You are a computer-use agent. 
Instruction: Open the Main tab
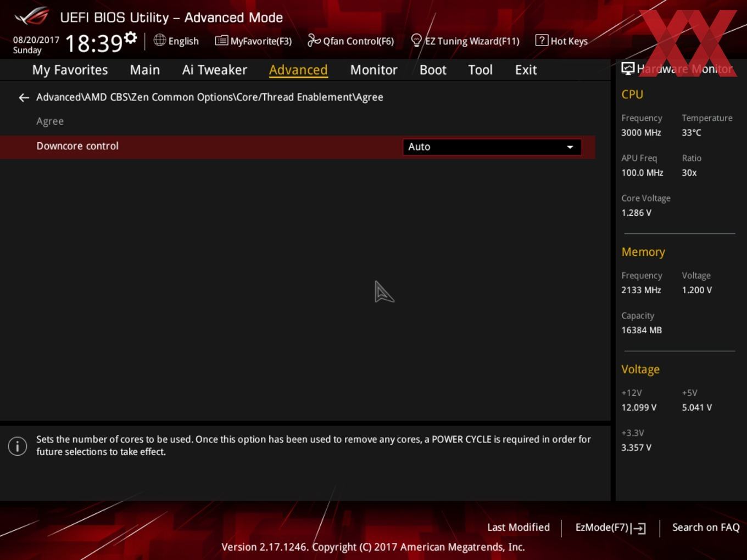(145, 70)
